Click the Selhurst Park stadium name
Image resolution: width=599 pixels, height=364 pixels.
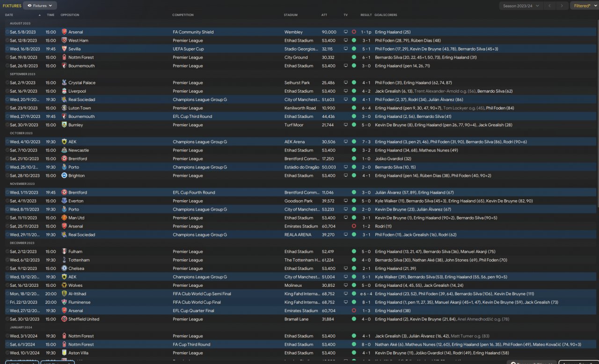click(297, 83)
